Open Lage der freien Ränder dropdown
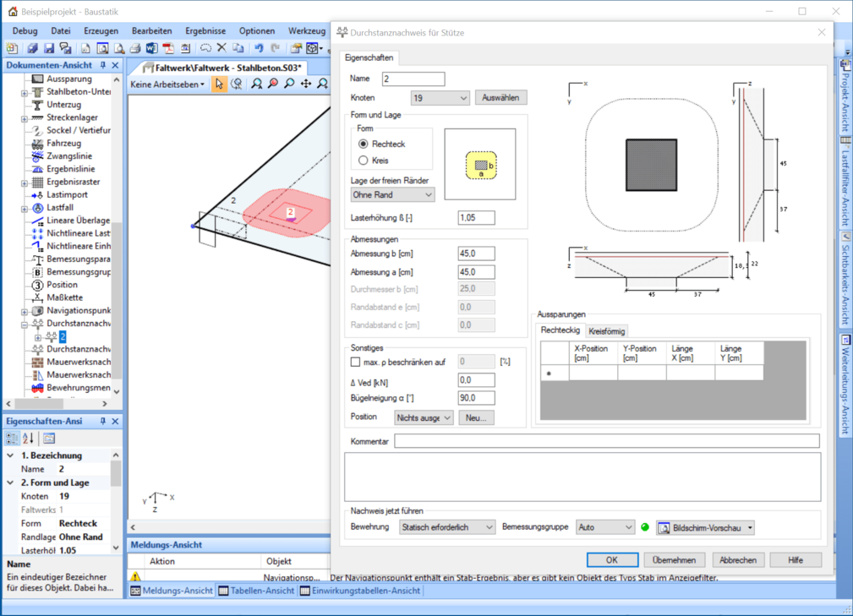The width and height of the screenshot is (853, 616). pos(392,194)
